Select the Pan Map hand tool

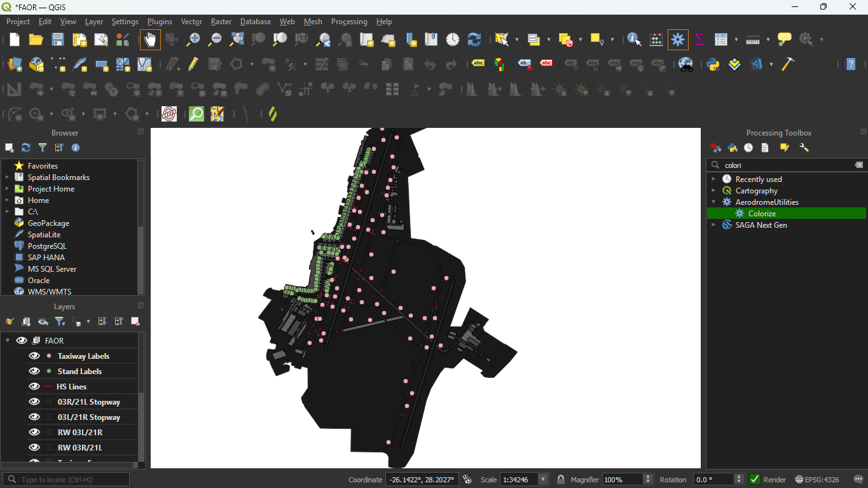tap(150, 39)
